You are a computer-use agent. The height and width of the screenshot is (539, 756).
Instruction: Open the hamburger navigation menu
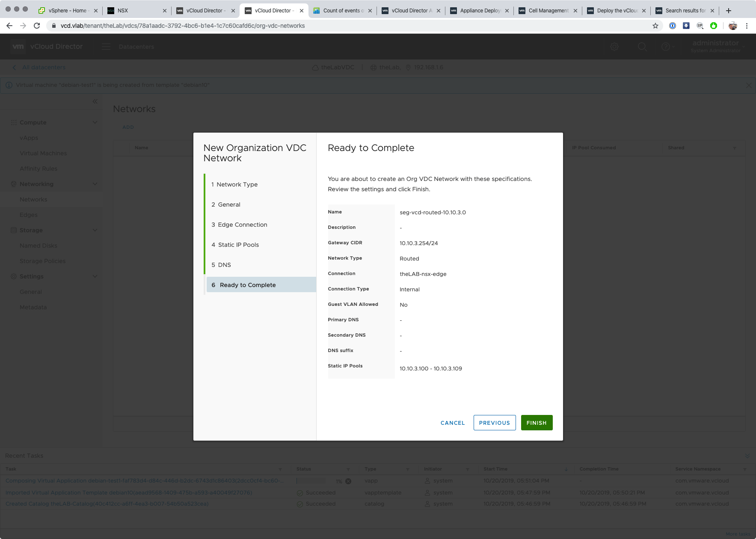(106, 47)
